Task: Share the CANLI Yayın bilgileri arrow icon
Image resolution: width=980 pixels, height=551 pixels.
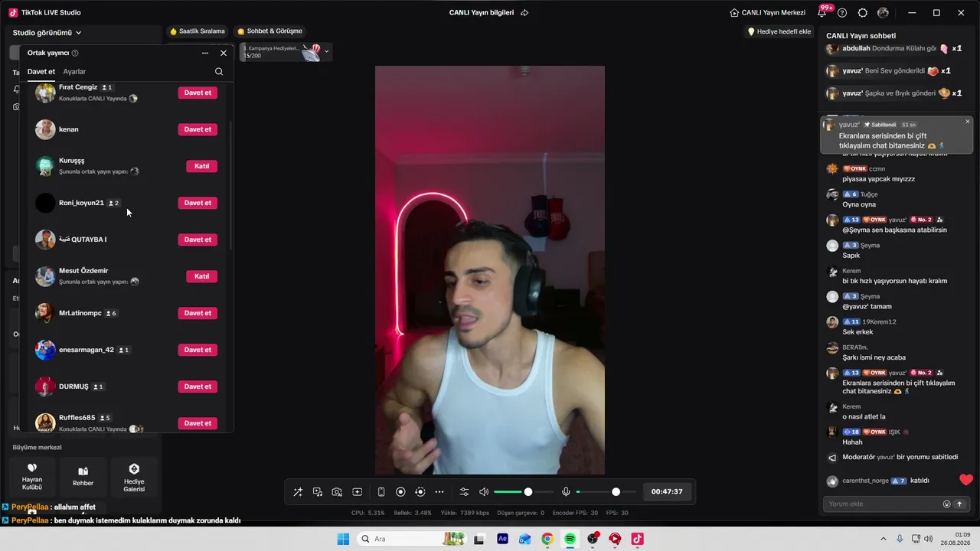Action: pyautogui.click(x=524, y=13)
